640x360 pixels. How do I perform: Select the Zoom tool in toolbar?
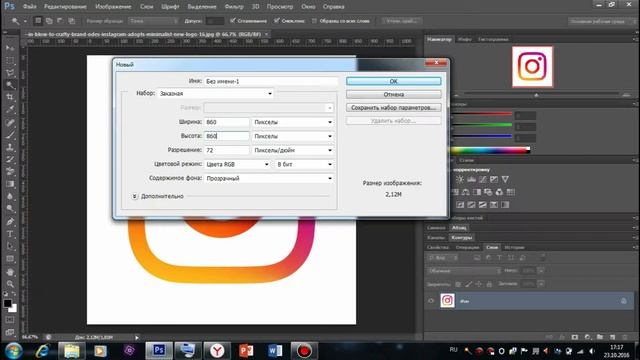click(10, 284)
